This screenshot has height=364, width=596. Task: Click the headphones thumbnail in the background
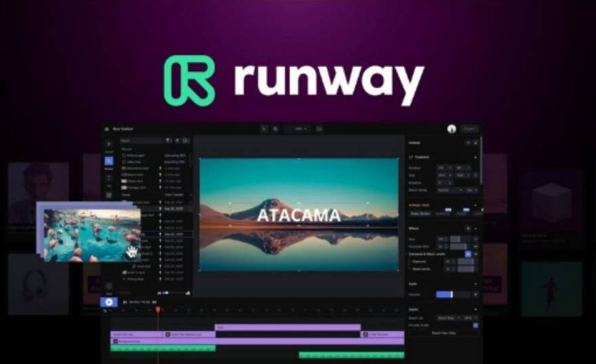(x=39, y=284)
